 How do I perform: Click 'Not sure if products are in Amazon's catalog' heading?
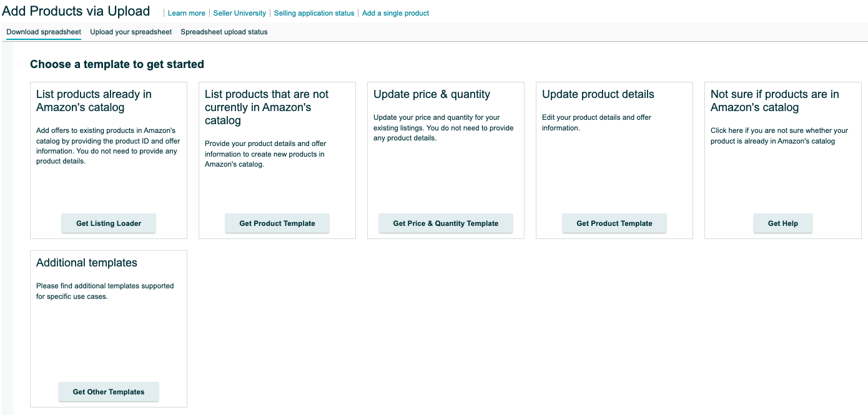pyautogui.click(x=775, y=101)
